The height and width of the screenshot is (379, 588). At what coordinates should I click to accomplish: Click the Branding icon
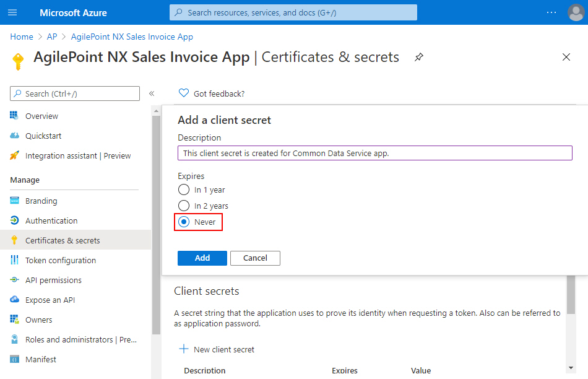click(14, 201)
